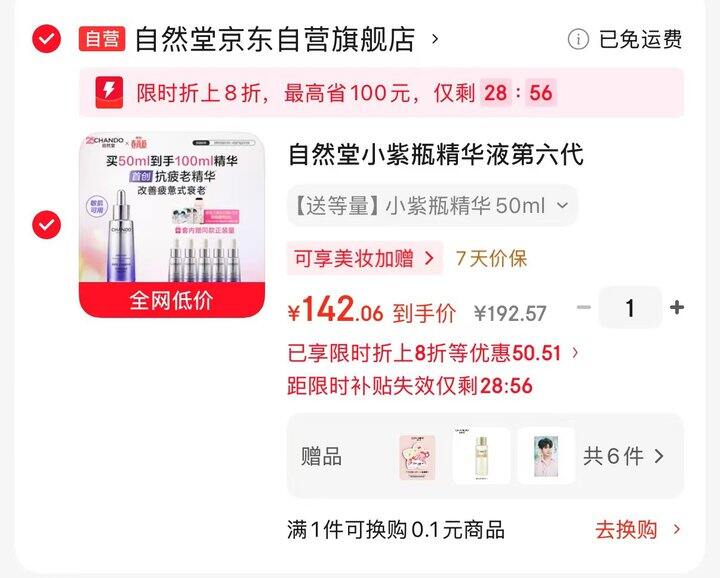Open the perfume bottle gift thumbnail
Image resolution: width=720 pixels, height=578 pixels.
[481, 455]
